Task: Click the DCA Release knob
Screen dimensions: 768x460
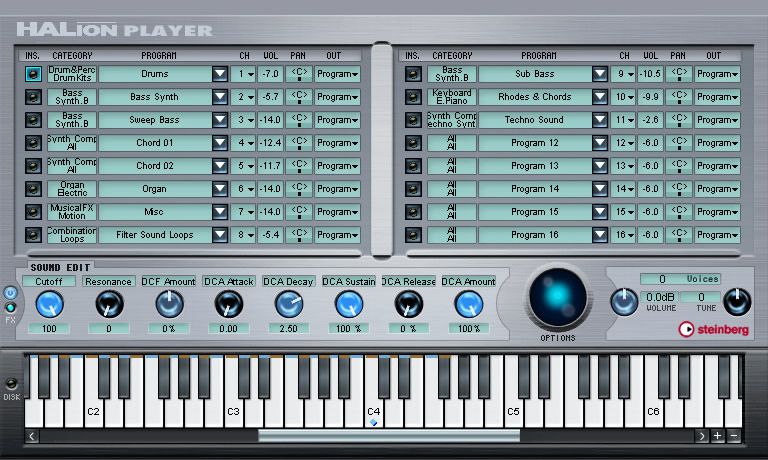Action: (408, 304)
